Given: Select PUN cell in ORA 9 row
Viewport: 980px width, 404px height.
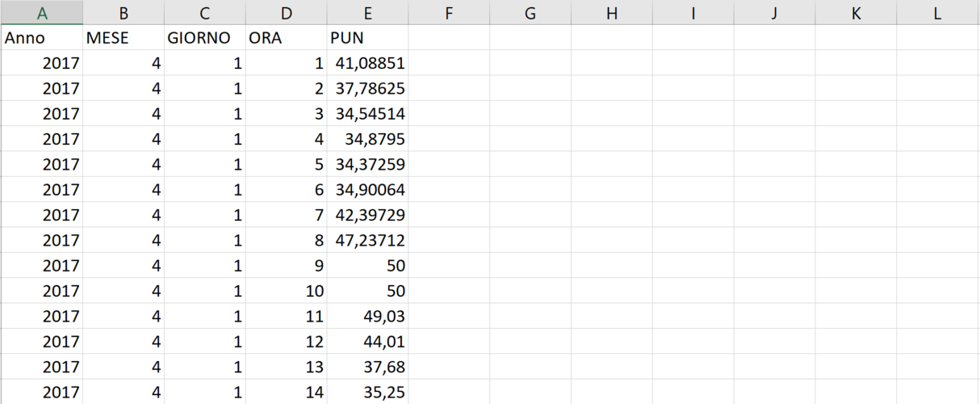Looking at the screenshot, I should click(368, 266).
